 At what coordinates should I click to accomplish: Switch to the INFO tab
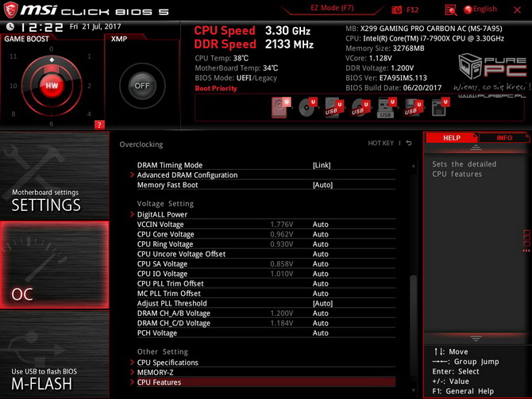(x=504, y=138)
